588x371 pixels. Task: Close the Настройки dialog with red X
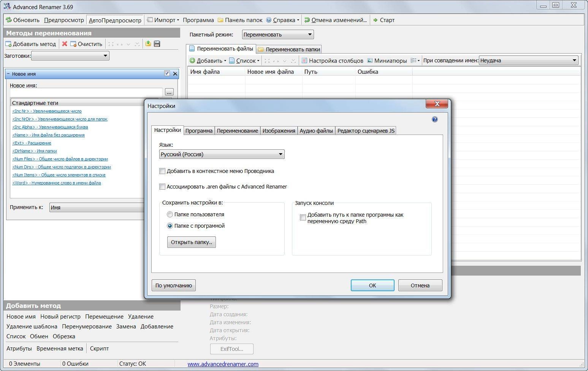click(437, 103)
